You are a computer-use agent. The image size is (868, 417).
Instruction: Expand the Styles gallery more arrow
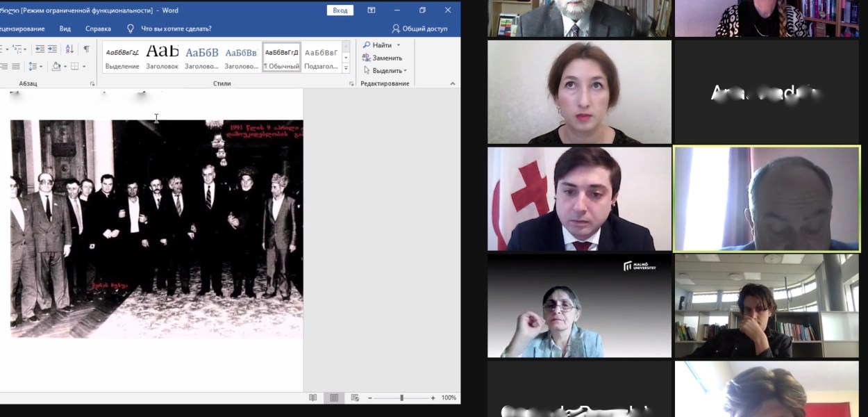[346, 67]
